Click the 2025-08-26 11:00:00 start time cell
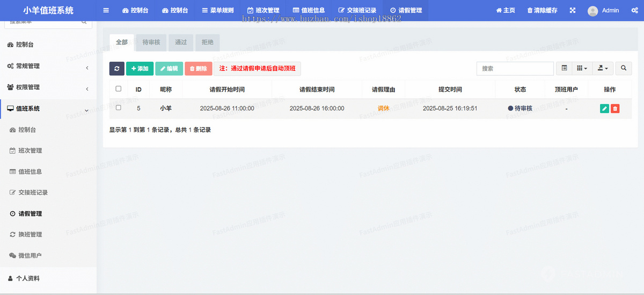This screenshot has width=644, height=295. (x=227, y=108)
